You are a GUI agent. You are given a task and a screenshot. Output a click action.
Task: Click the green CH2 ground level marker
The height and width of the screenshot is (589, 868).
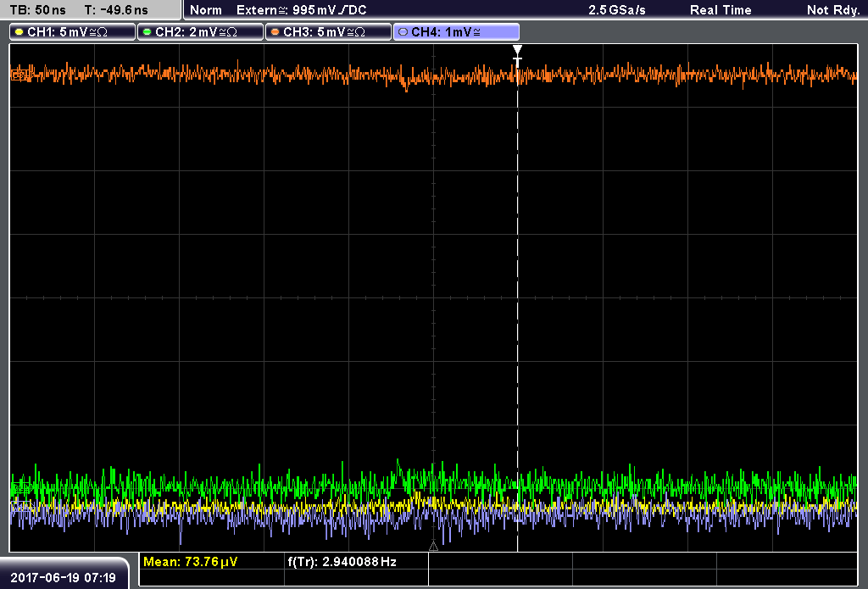pyautogui.click(x=21, y=488)
